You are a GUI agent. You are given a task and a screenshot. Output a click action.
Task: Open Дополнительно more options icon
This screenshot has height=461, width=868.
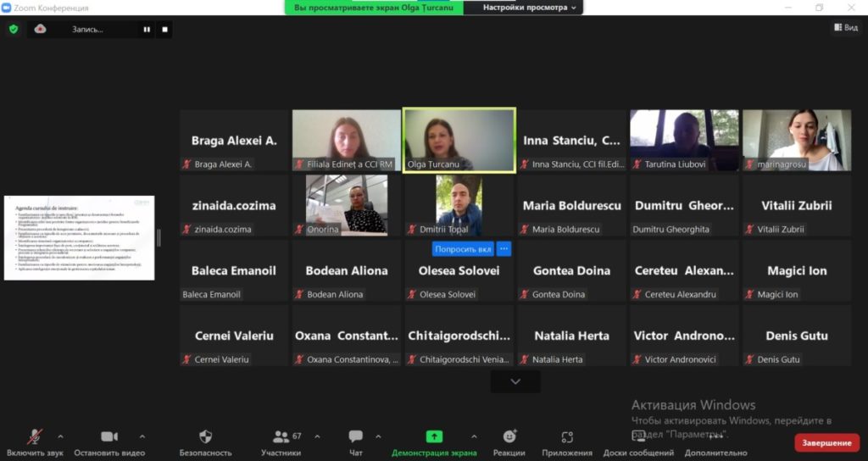point(715,436)
